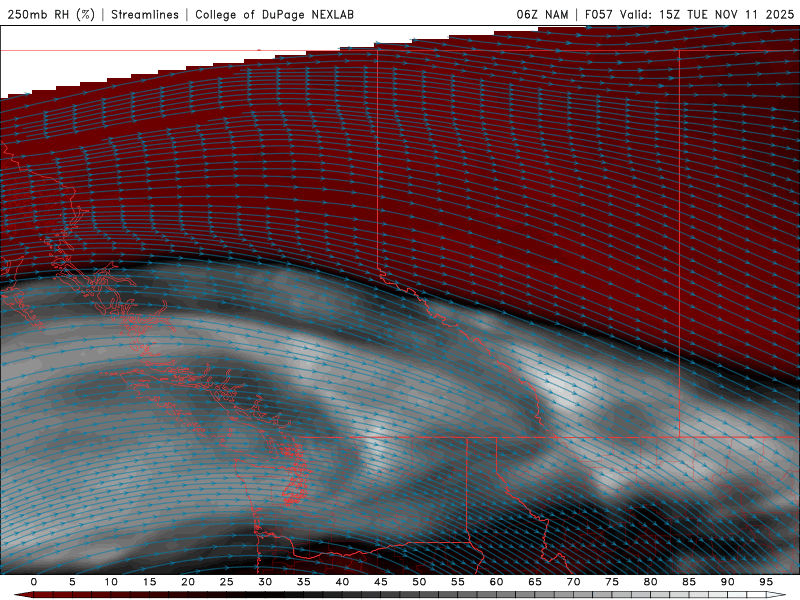The height and width of the screenshot is (600, 800).
Task: Click the "Valid: 15Z TUE NOV 11 2025" timestamp
Action: point(707,14)
